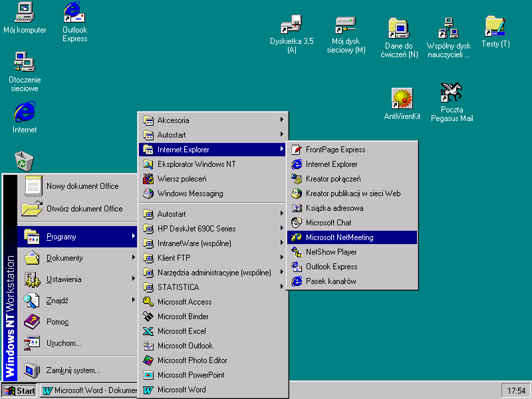Viewport: 532px width, 399px height.
Task: Expand Klient FTP submenu arrow
Action: 281,257
